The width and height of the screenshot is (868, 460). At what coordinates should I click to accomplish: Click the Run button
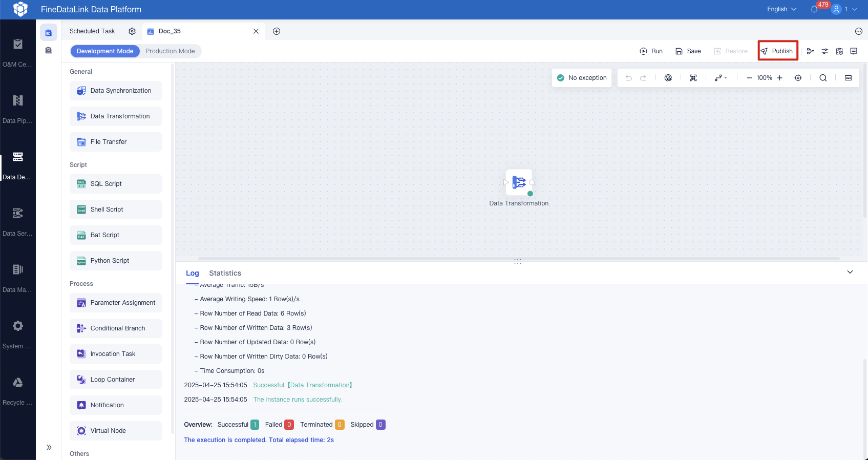tap(651, 51)
